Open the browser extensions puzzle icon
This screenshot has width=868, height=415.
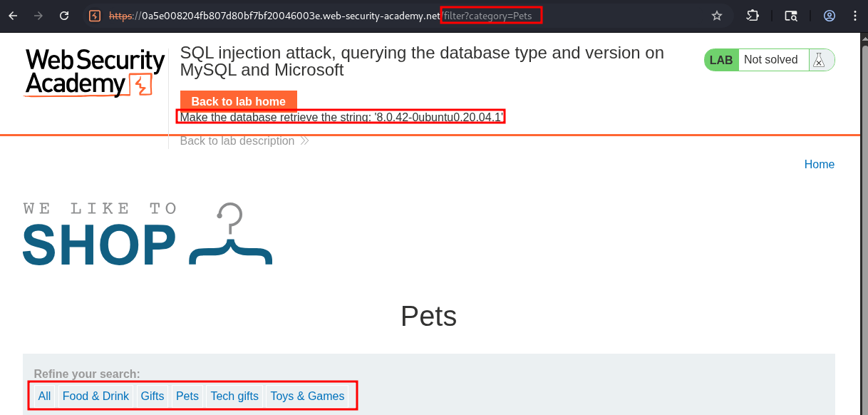pyautogui.click(x=753, y=16)
